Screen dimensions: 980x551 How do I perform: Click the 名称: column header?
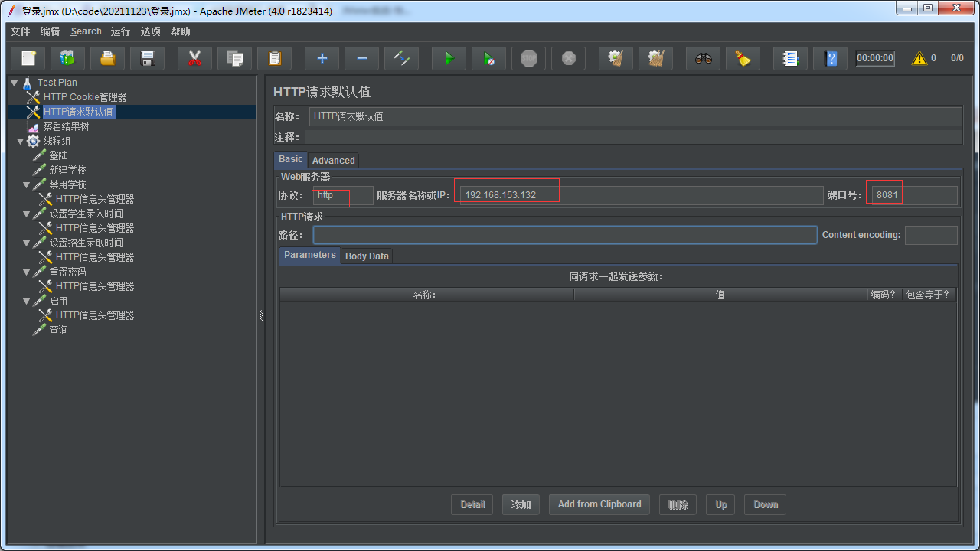(x=426, y=295)
